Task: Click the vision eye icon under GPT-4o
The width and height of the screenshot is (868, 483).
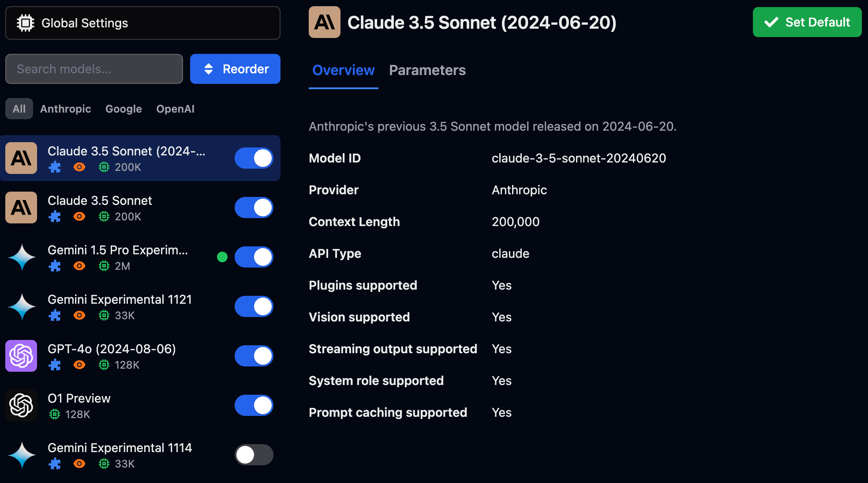Action: click(x=79, y=365)
